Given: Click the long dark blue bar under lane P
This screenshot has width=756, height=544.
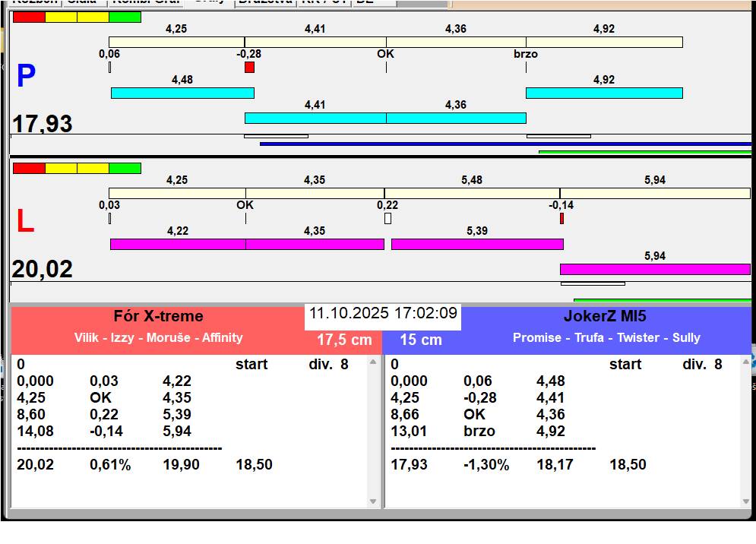Looking at the screenshot, I should (505, 144).
